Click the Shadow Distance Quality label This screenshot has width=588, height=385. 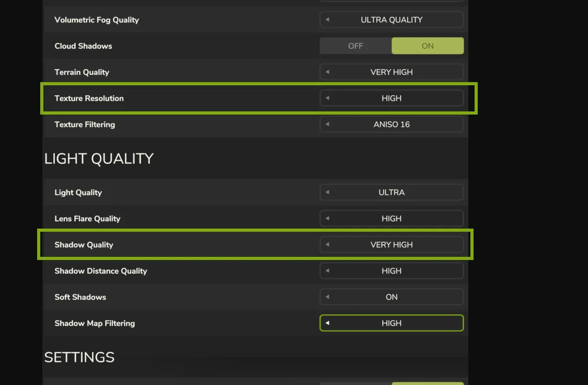[101, 271]
